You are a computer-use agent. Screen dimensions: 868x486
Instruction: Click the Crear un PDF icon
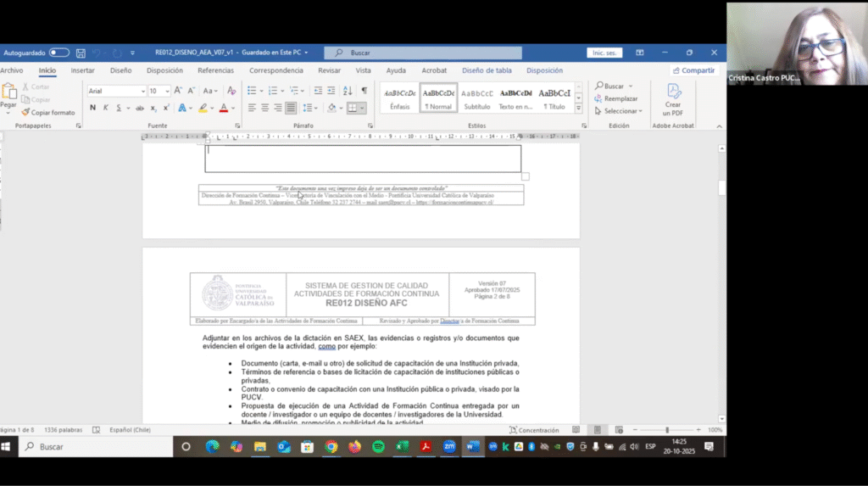click(673, 100)
